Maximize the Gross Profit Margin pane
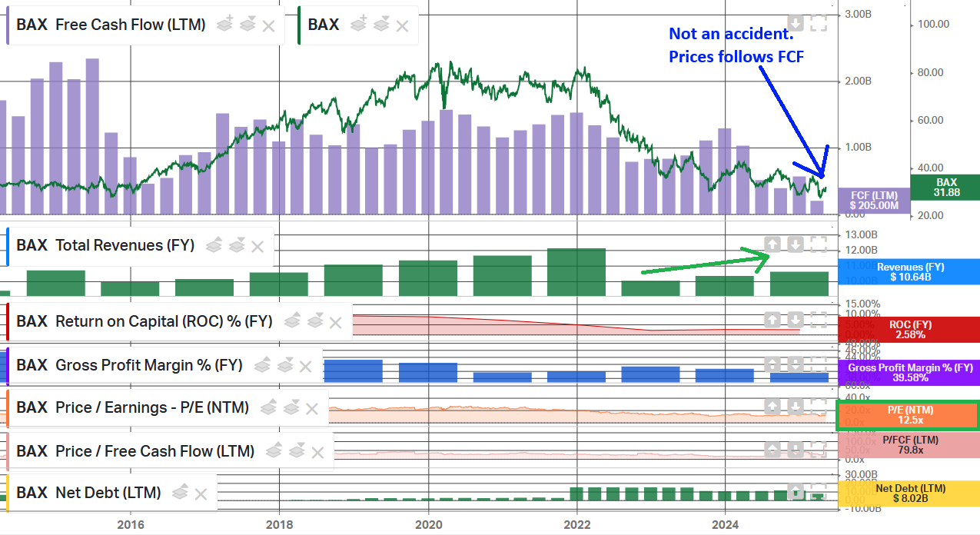The height and width of the screenshot is (535, 980). 819,364
